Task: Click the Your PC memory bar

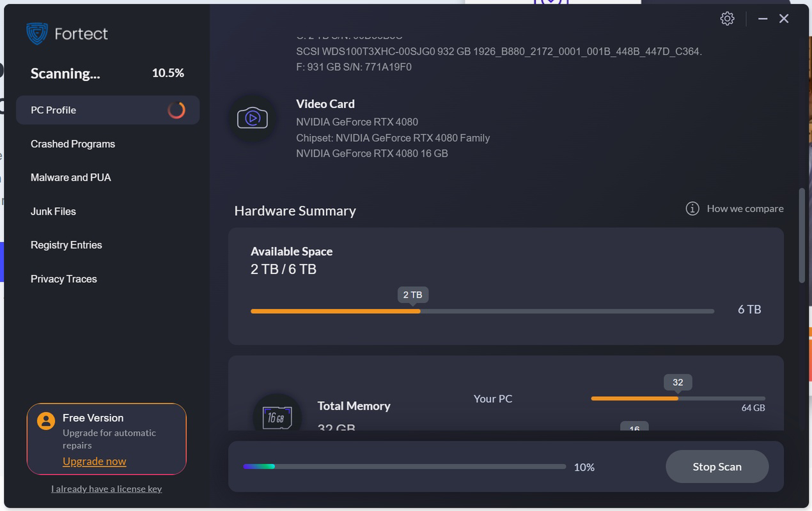Action: pyautogui.click(x=678, y=399)
